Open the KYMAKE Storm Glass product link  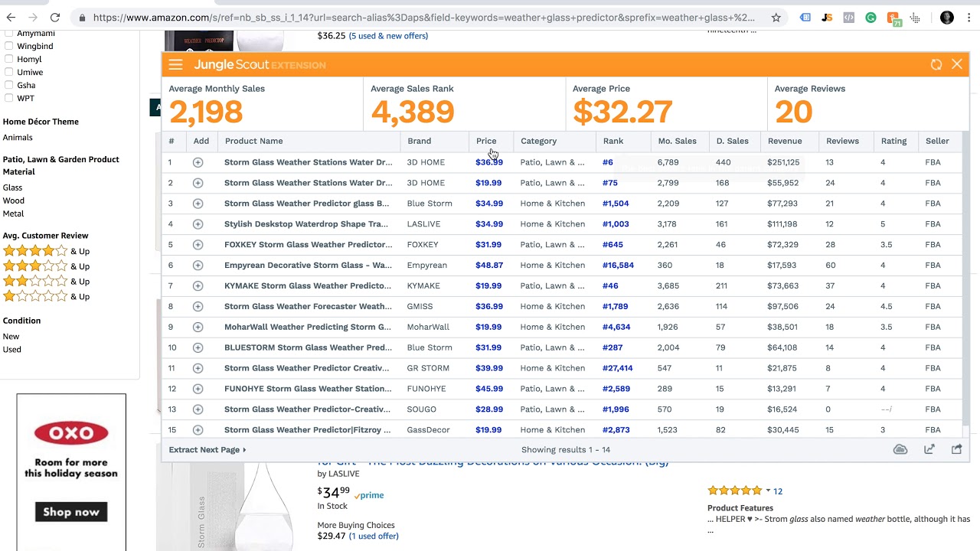[308, 285]
